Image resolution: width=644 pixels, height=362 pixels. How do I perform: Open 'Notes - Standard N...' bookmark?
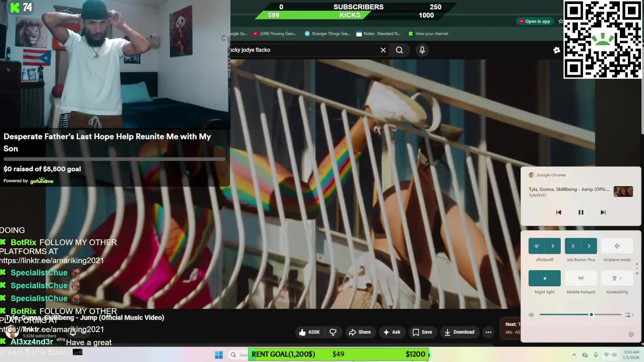pyautogui.click(x=378, y=34)
